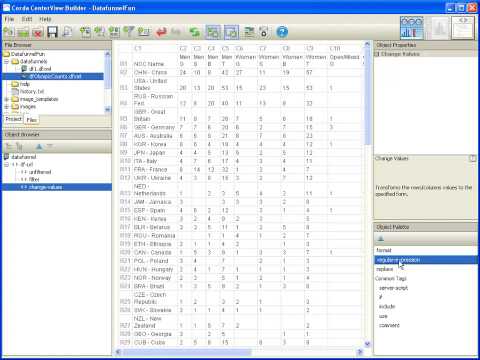Click the floppy disk save icon

click(52, 32)
